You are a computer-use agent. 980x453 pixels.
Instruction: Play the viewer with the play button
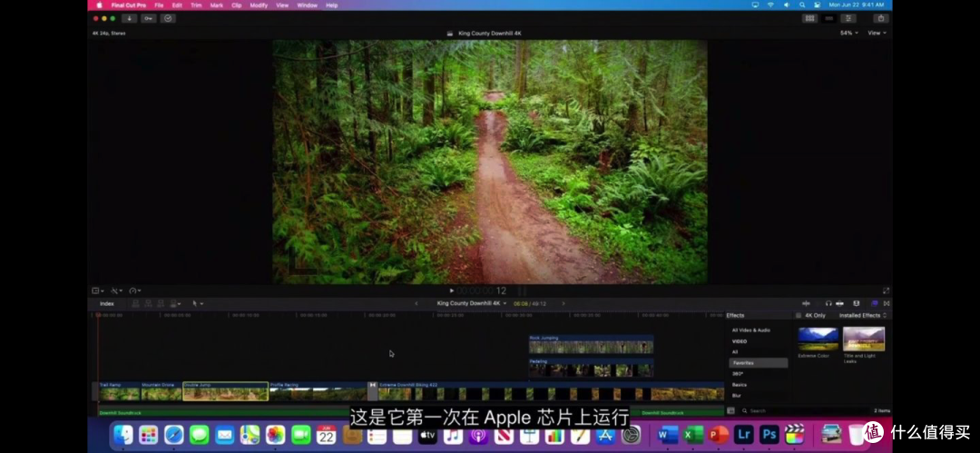click(452, 291)
